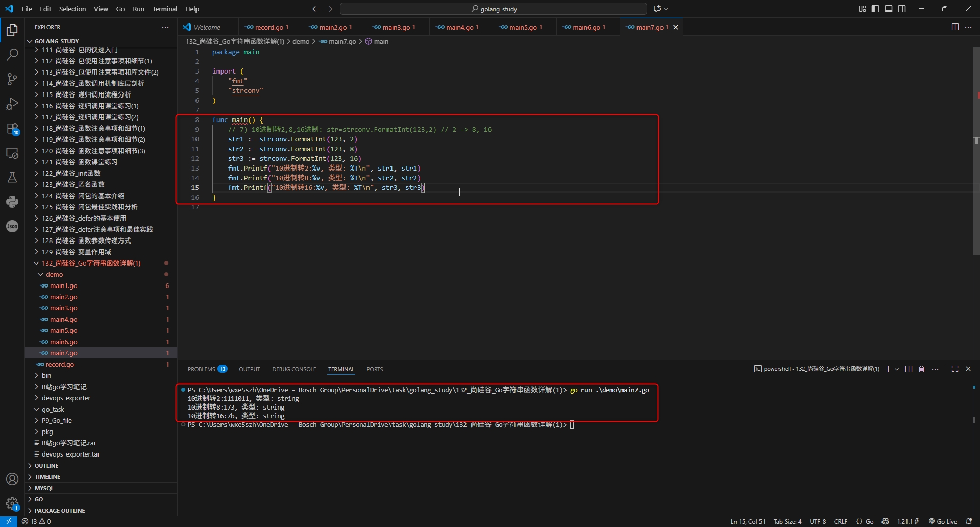Split the terminal
The image size is (980, 527).
[x=909, y=369]
